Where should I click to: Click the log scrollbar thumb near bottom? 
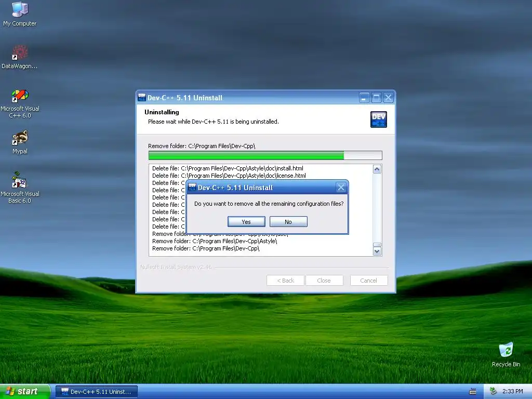click(377, 245)
